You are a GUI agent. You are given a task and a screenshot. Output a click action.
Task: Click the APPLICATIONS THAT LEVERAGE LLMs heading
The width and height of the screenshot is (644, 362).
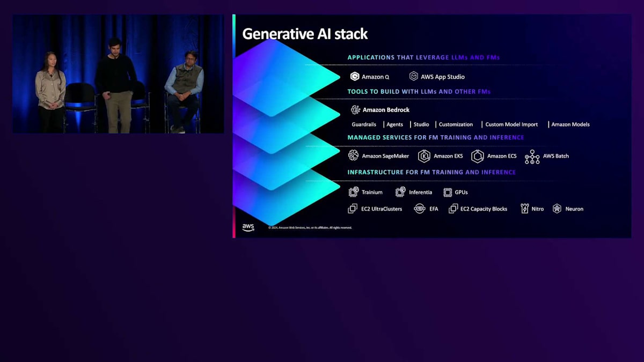[x=424, y=57]
